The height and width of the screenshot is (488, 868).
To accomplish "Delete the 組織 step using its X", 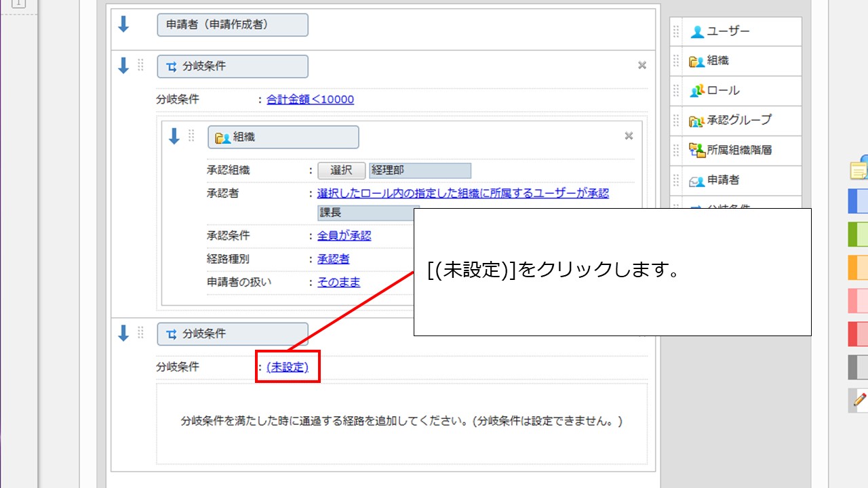I will click(629, 136).
